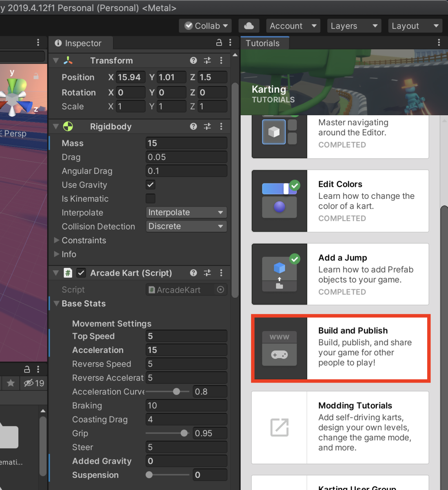448x490 pixels.
Task: Open Arcade Kart preset settings icon
Action: coord(207,273)
